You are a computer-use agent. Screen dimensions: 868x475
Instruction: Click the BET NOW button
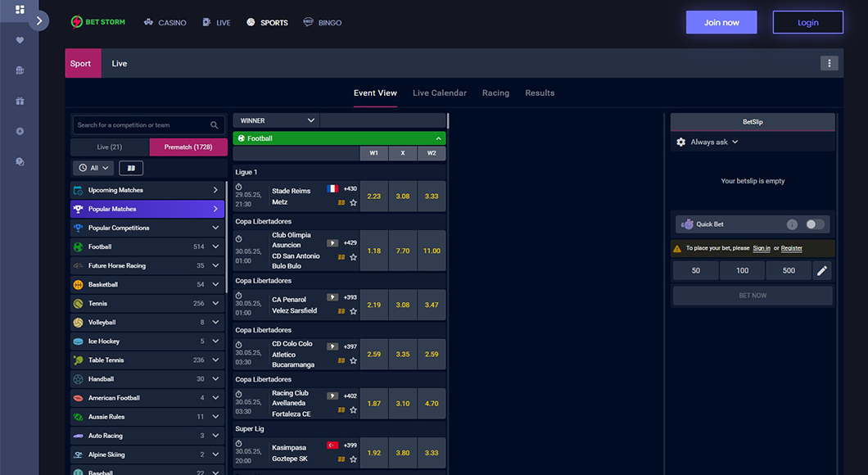click(x=753, y=296)
